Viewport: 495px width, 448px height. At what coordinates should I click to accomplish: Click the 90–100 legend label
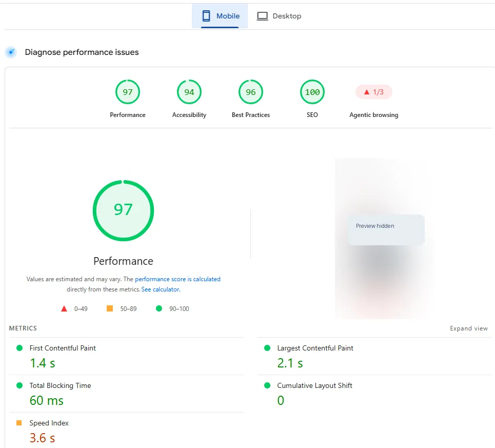(179, 309)
